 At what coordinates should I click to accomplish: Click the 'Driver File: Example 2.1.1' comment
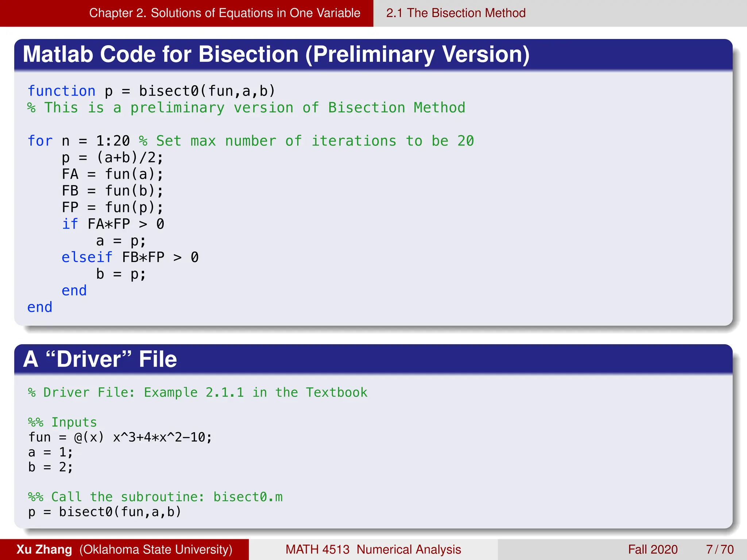[198, 393]
